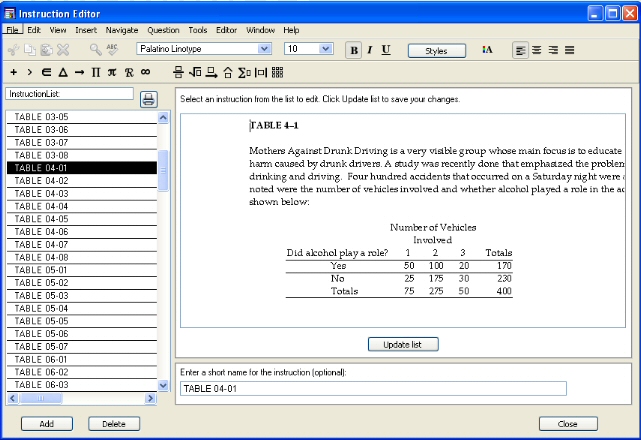The image size is (641, 440).
Task: Open the Question menu
Action: 163,30
